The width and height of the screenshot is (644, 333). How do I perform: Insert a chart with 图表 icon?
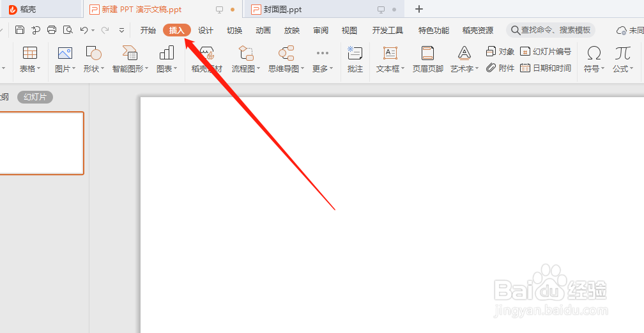(x=167, y=53)
